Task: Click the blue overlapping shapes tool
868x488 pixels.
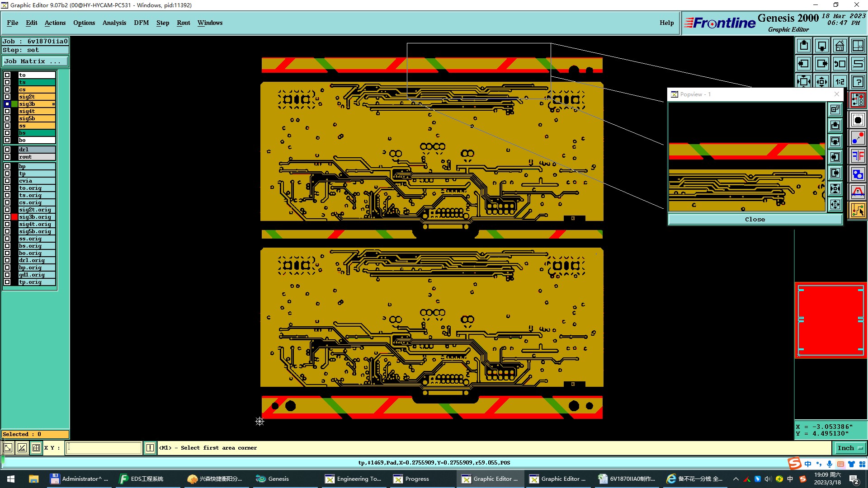Action: pos(858,174)
